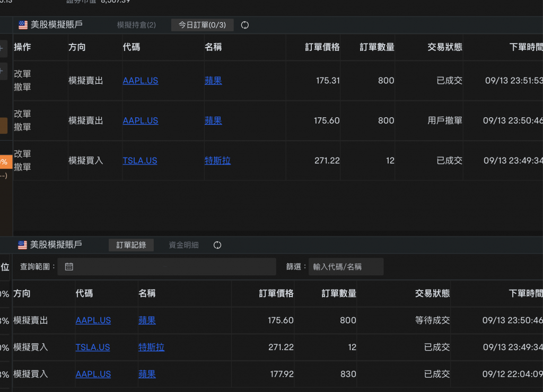The height and width of the screenshot is (392, 543).
Task: Click the 830 order quantity cell
Action: click(x=348, y=374)
